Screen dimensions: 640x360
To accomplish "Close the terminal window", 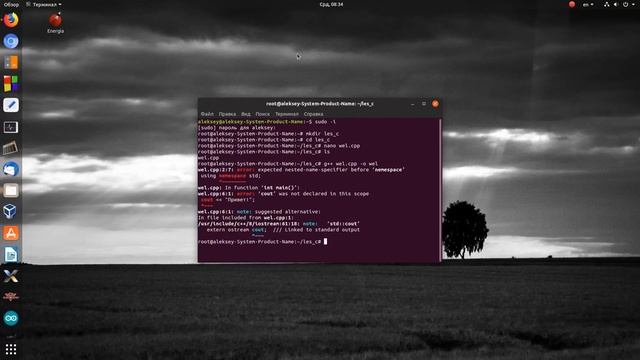I will 435,104.
